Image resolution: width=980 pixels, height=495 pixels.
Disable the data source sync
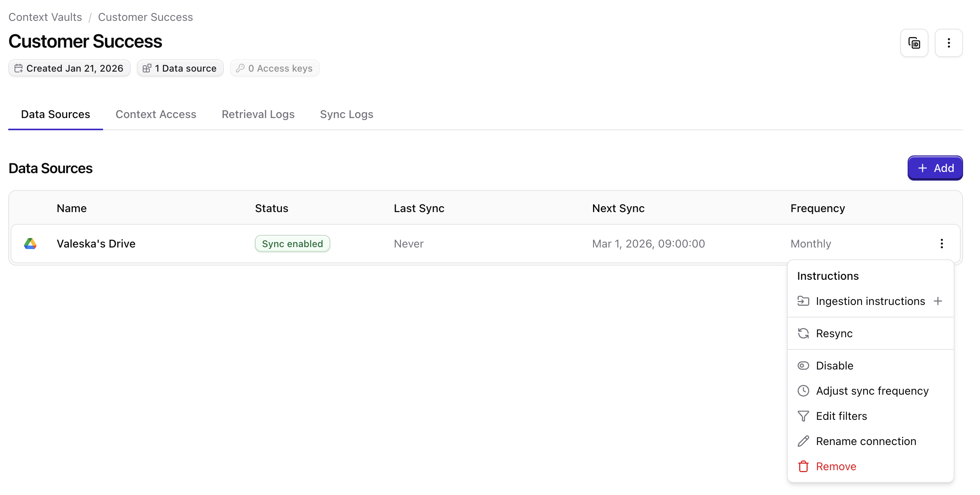pyautogui.click(x=834, y=366)
